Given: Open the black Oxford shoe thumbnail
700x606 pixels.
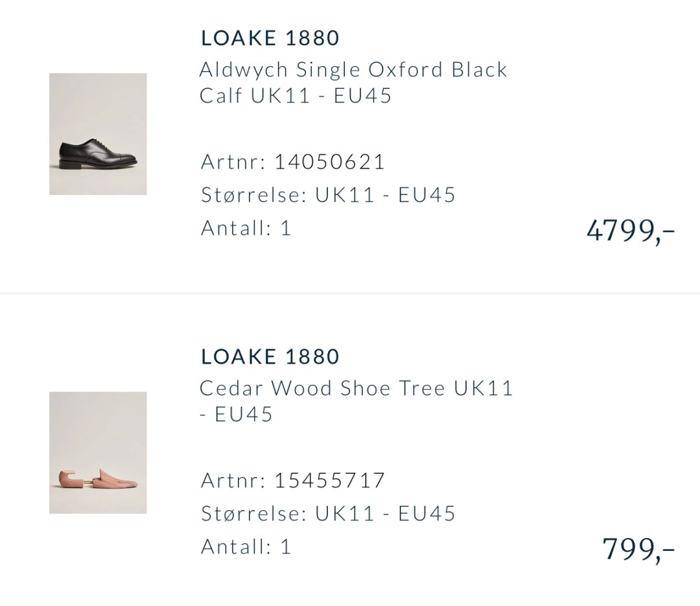Looking at the screenshot, I should pos(98,134).
